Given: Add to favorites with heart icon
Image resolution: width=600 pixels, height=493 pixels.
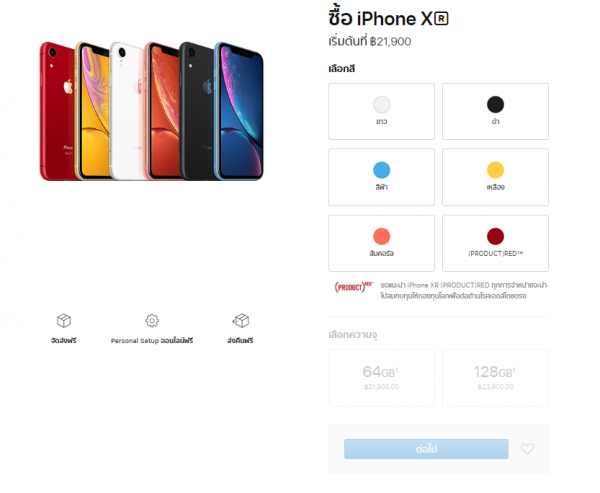Looking at the screenshot, I should [527, 449].
